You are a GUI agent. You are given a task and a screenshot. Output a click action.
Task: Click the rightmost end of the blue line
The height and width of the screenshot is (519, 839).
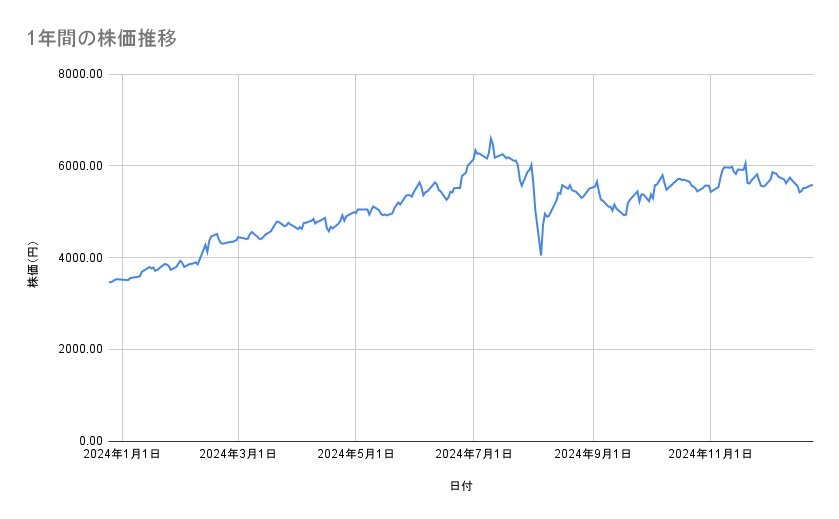click(812, 184)
